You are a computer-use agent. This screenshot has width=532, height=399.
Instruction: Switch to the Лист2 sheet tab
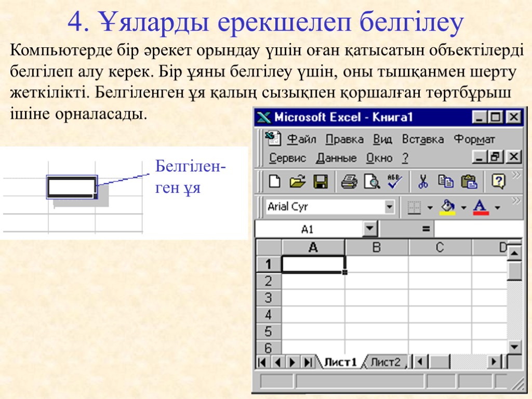[x=385, y=362]
